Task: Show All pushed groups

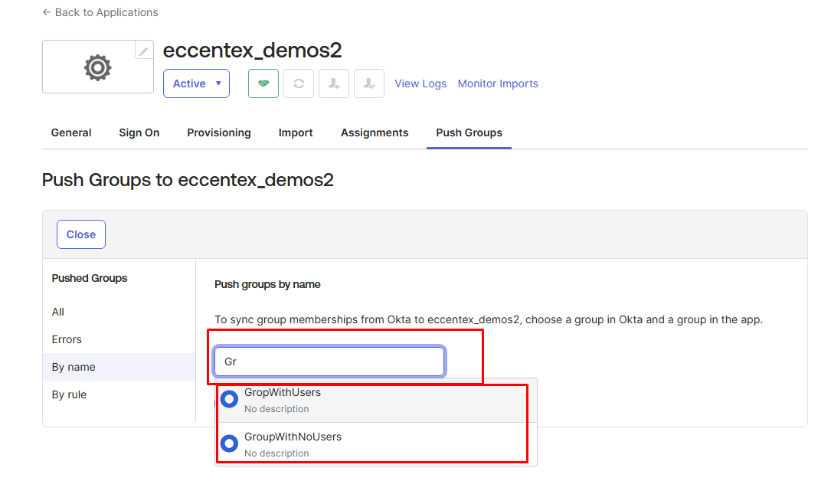Action: (x=57, y=313)
